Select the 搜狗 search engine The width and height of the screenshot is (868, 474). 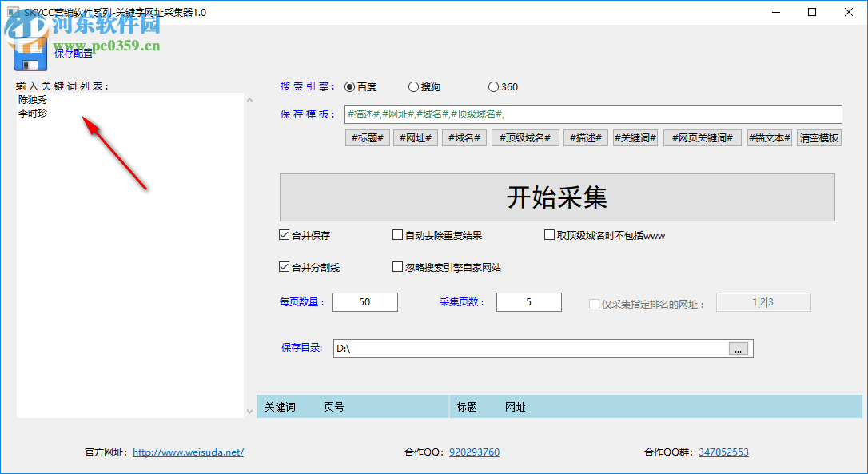tap(413, 86)
